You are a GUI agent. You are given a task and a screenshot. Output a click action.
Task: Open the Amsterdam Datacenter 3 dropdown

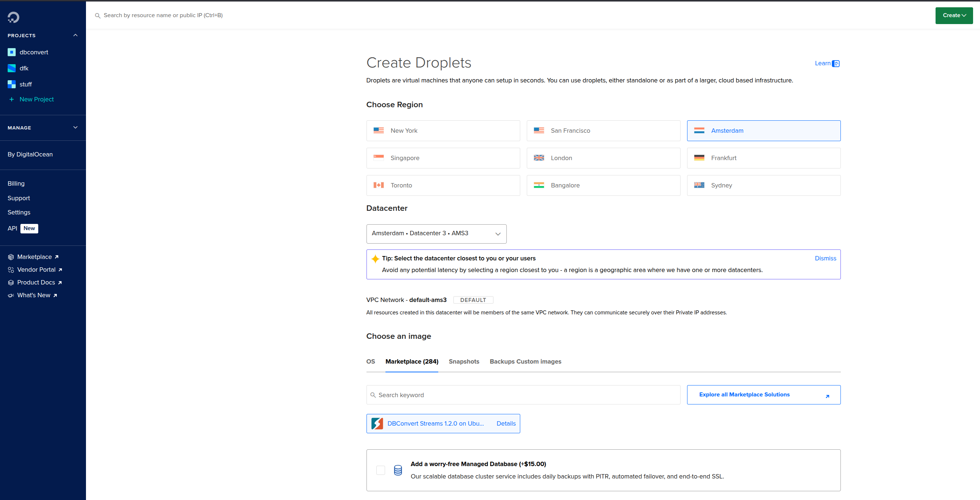click(436, 233)
